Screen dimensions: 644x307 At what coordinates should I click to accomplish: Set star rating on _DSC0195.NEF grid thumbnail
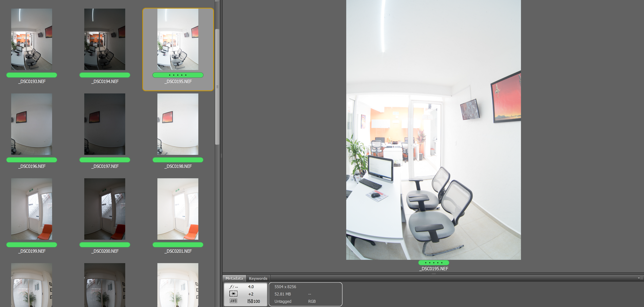pyautogui.click(x=178, y=75)
